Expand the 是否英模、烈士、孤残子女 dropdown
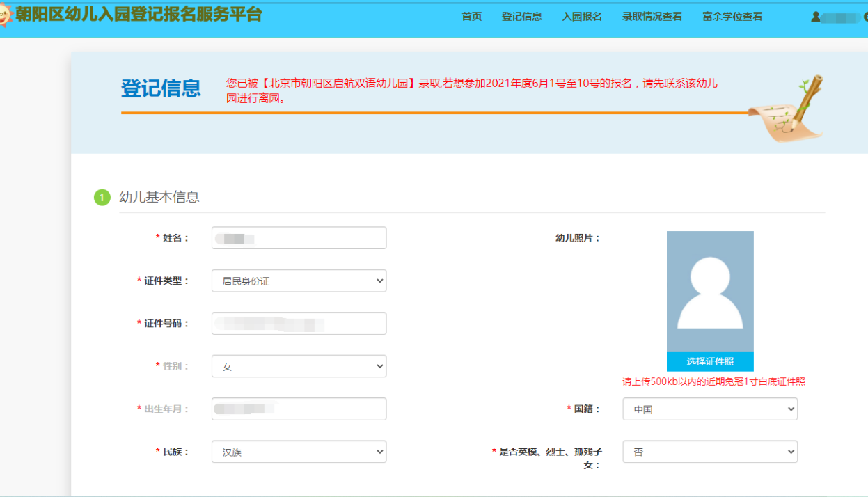Image resolution: width=868 pixels, height=497 pixels. tap(709, 452)
